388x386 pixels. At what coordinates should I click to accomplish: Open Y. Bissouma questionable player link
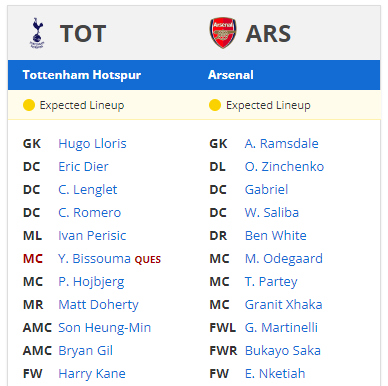[94, 259]
